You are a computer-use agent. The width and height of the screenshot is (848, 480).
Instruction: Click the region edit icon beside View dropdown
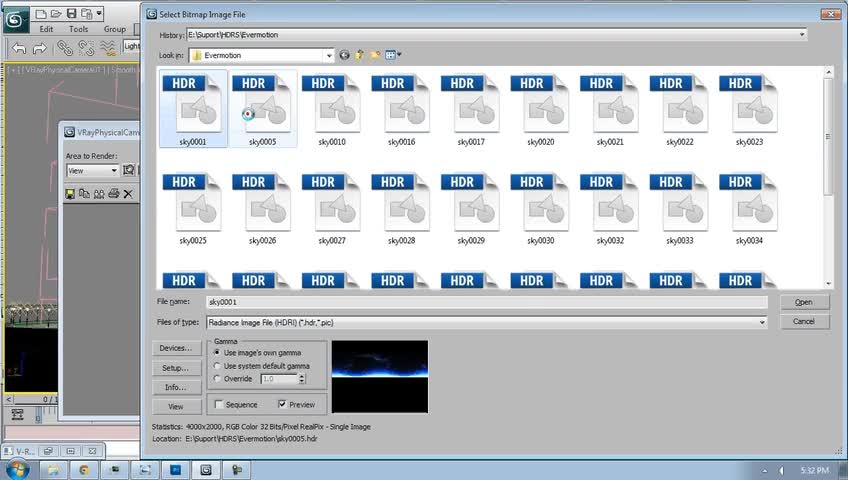coord(129,170)
